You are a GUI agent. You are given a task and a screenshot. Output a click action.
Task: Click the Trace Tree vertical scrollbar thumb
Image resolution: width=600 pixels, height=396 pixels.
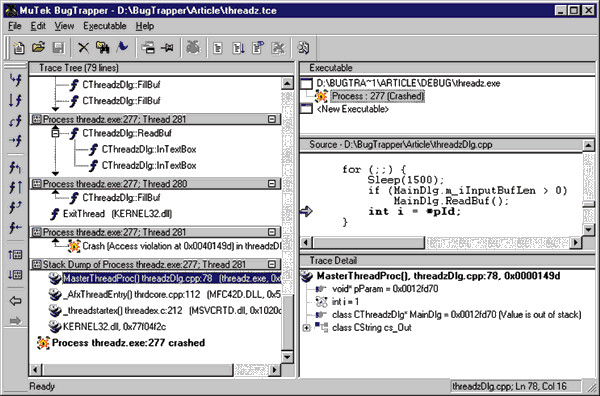tap(287, 322)
